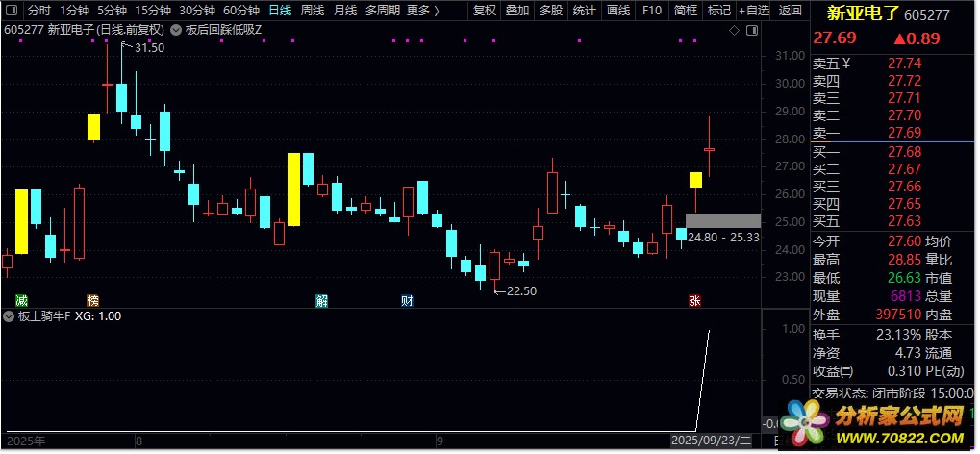Click the 2025/09/23 date label

tap(712, 441)
